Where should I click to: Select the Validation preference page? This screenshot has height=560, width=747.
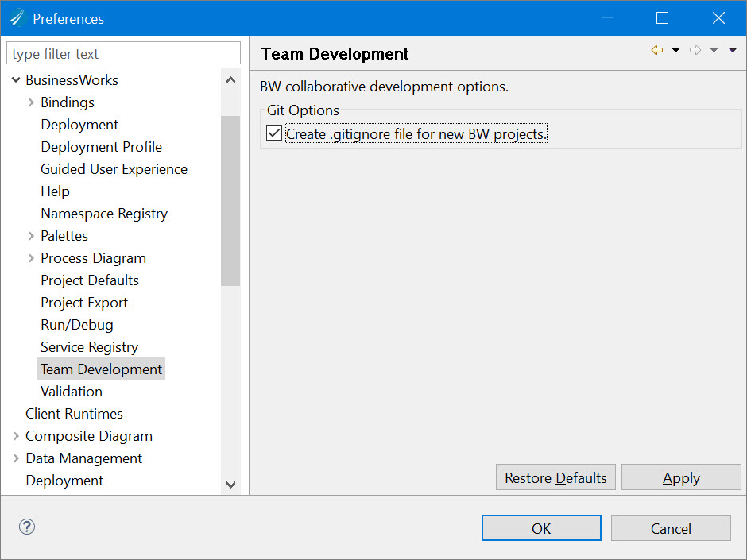coord(72,392)
